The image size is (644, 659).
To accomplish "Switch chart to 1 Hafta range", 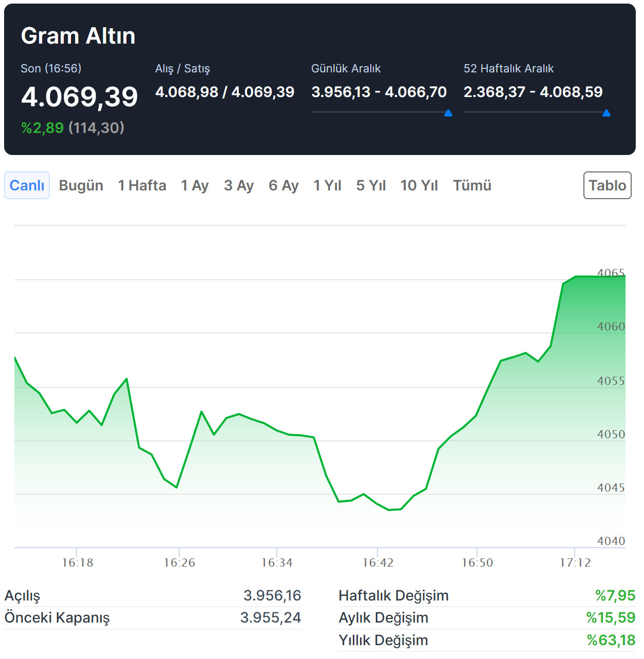I will point(142,185).
